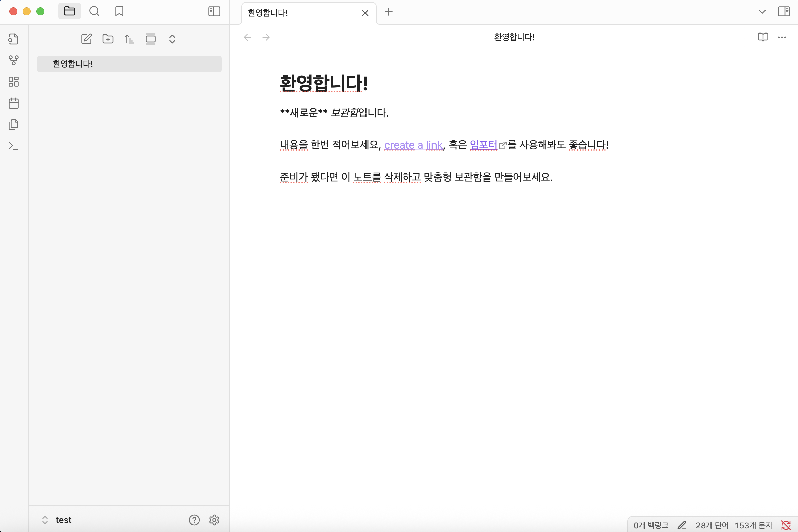Open the tab list dropdown chevron
The image size is (798, 532).
click(x=762, y=12)
